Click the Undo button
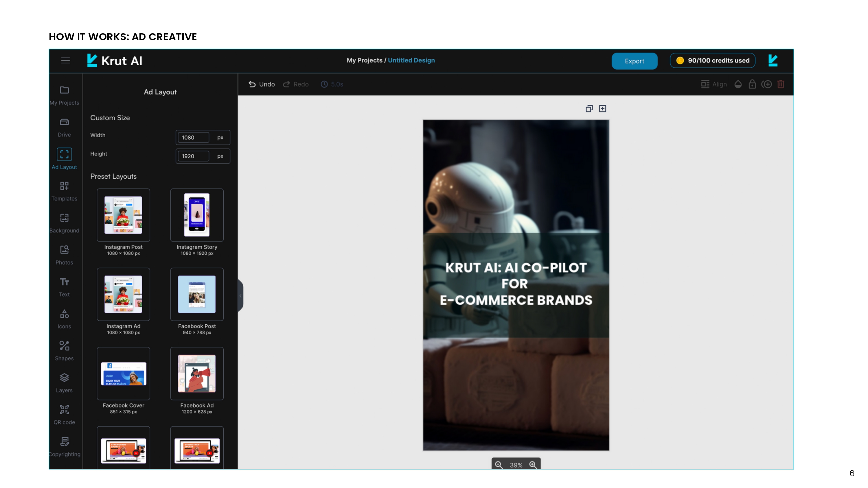The height and width of the screenshot is (488, 868). point(262,84)
